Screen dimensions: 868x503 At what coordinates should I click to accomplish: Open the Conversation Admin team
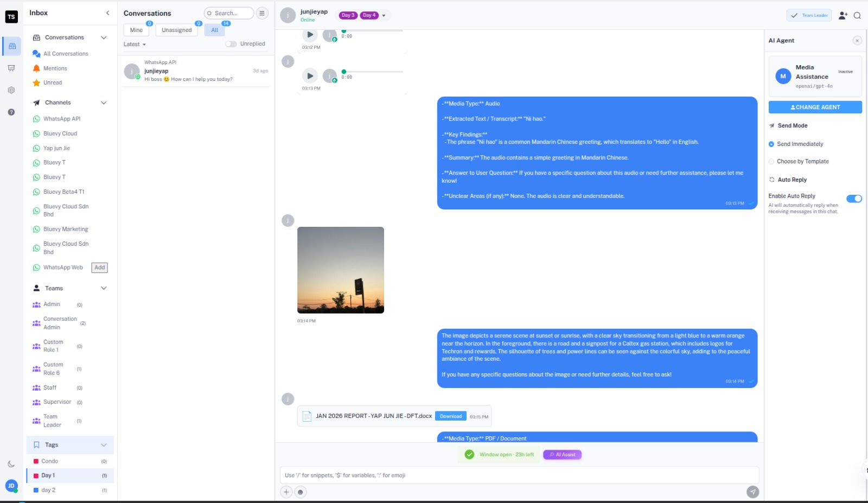tap(59, 323)
